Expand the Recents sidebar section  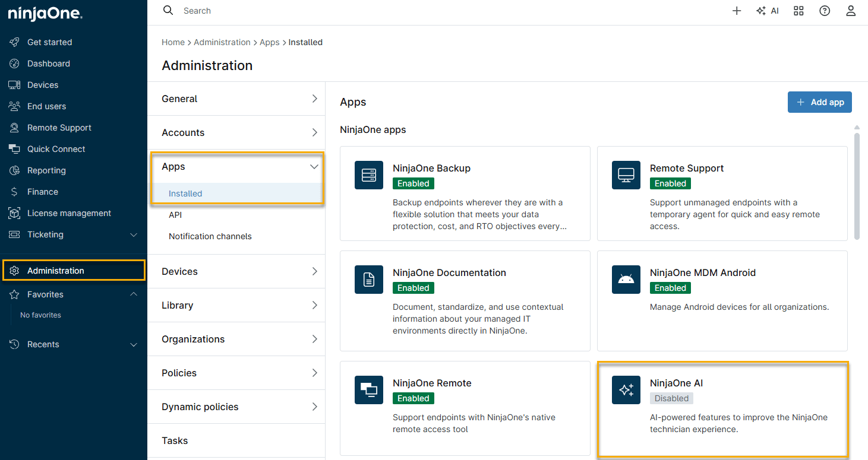[x=134, y=345]
